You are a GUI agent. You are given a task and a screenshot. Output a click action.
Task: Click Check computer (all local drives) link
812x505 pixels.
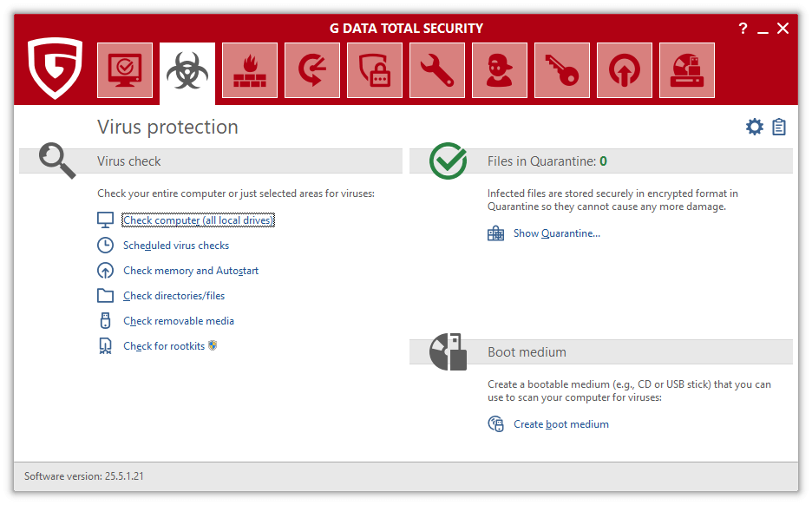(x=199, y=220)
